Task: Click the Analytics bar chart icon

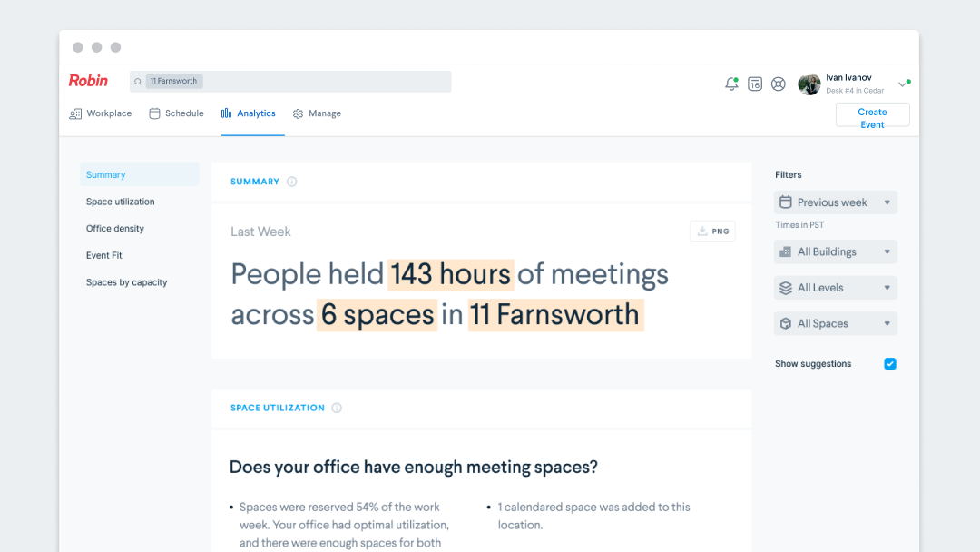Action: point(226,113)
